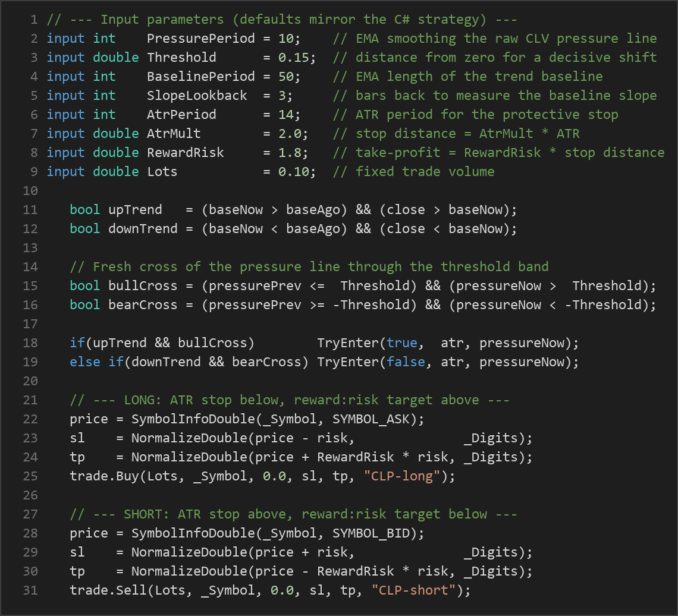Click the comment "bars back to measure the baseline slope"
678x616 pixels.
pyautogui.click(x=495, y=96)
